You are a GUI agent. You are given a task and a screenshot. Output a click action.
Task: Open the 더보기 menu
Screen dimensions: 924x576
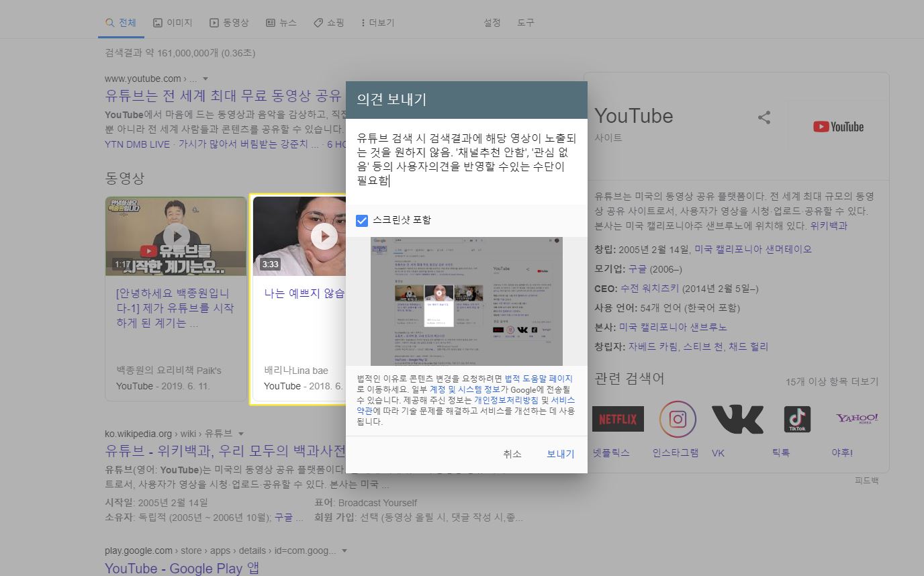click(x=377, y=22)
